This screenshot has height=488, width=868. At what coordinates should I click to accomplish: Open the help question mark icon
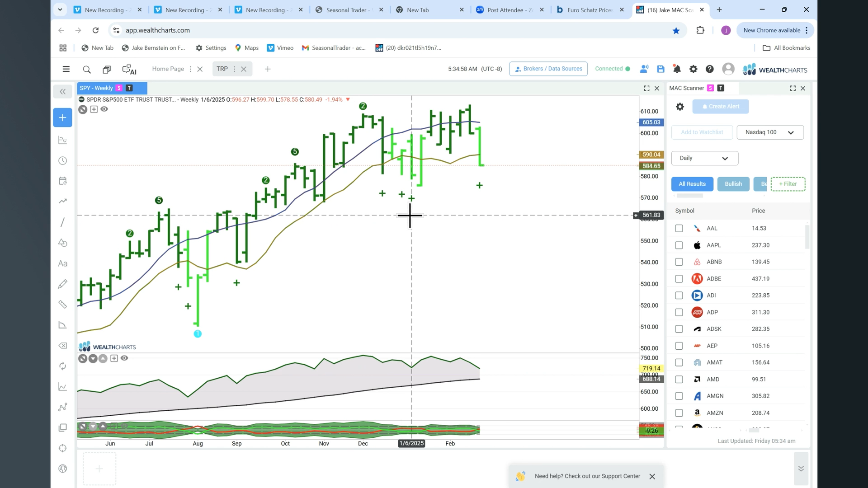click(x=710, y=69)
